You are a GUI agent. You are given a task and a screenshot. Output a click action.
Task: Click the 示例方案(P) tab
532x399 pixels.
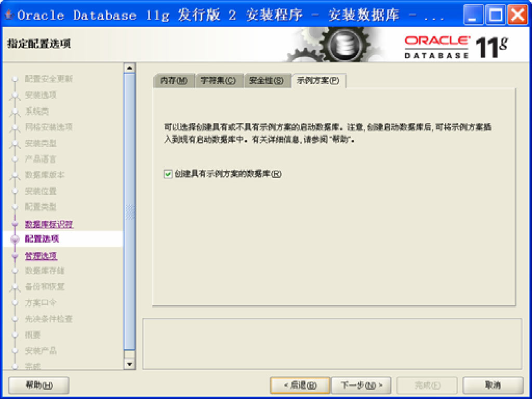[318, 81]
